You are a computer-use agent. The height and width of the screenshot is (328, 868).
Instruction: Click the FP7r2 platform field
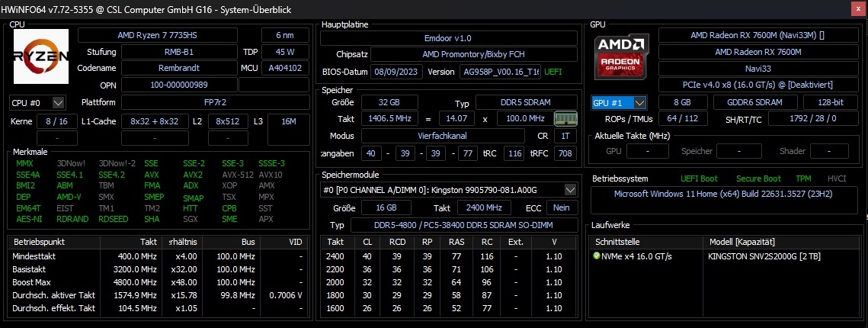coord(216,102)
